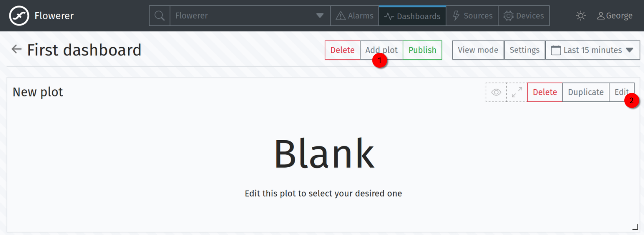Image resolution: width=644 pixels, height=235 pixels.
Task: Go to the Devices tab
Action: (x=524, y=16)
